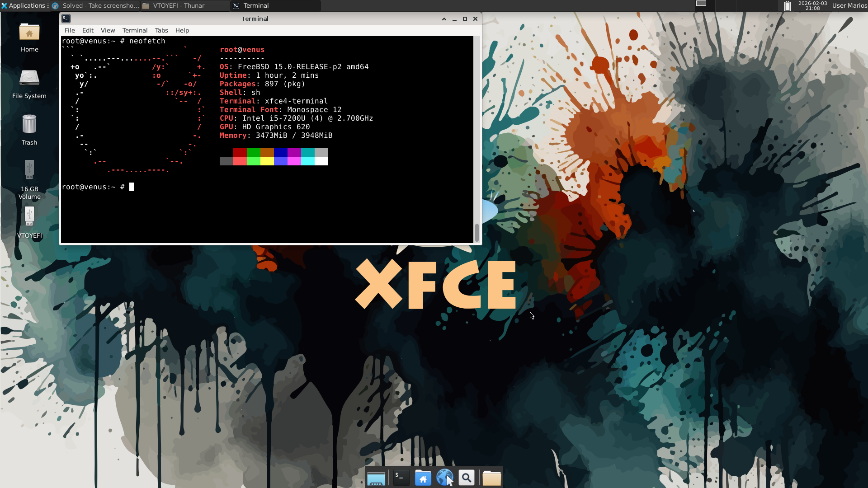Switch to VTOYEFI - Thunar window button
The width and height of the screenshot is (868, 488).
click(184, 6)
